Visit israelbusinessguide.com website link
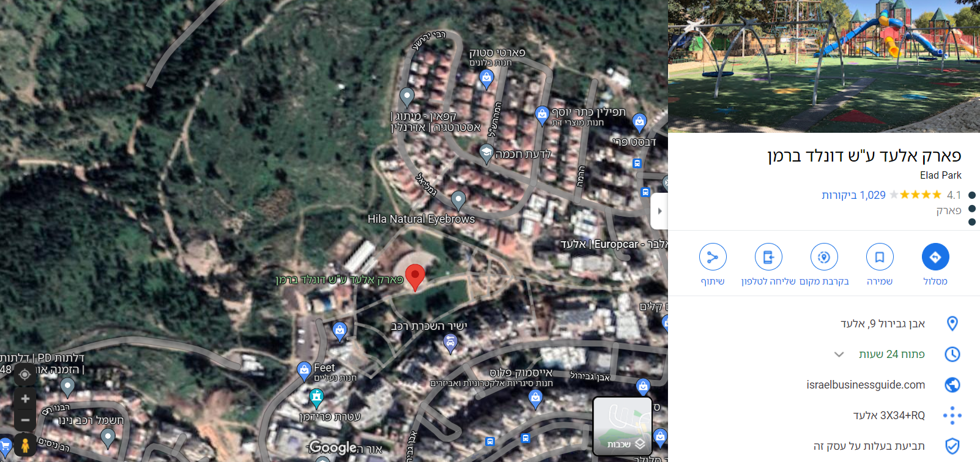 866,385
